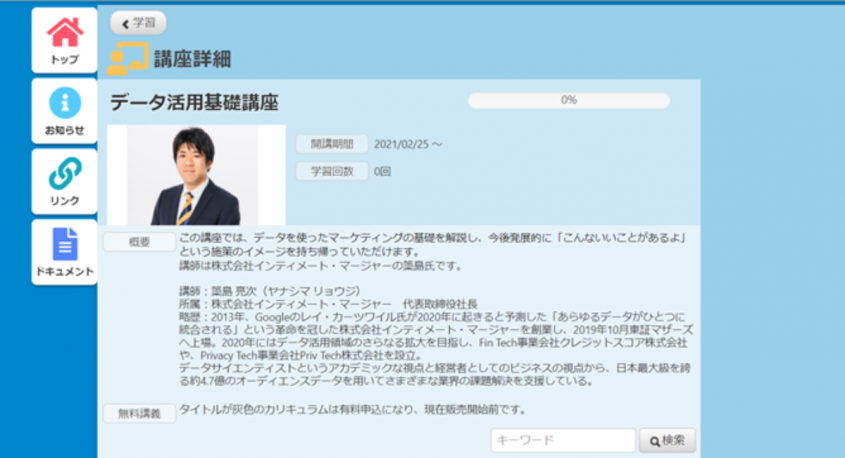Click the instructor photo thumbnail

196,175
